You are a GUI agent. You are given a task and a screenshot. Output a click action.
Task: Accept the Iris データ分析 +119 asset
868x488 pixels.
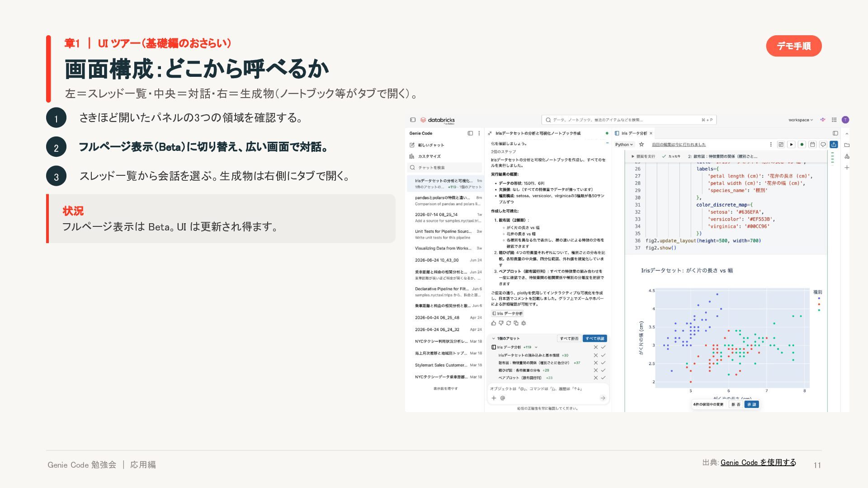pos(603,347)
